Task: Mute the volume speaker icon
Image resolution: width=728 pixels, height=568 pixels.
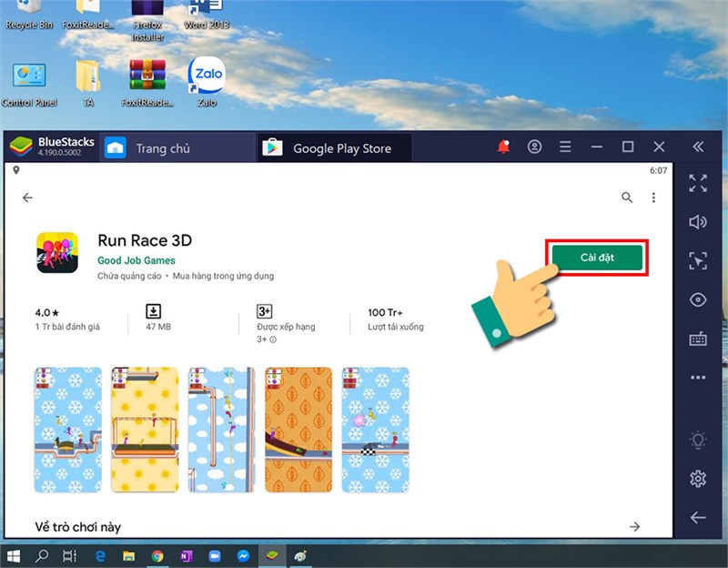Action: (x=698, y=222)
